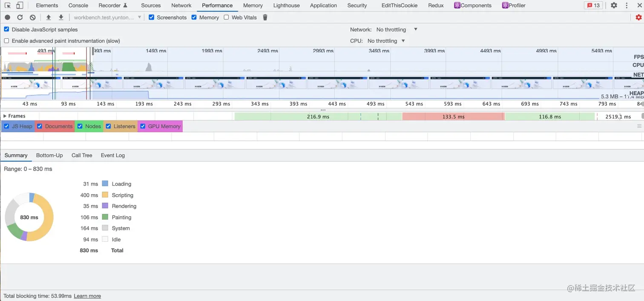Toggle the Listeners counter checkbox
The image size is (644, 301).
[x=108, y=126]
